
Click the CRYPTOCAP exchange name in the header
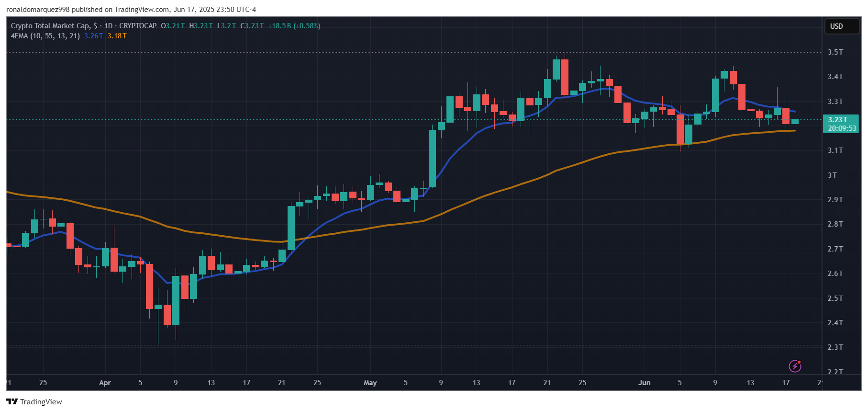pos(138,26)
